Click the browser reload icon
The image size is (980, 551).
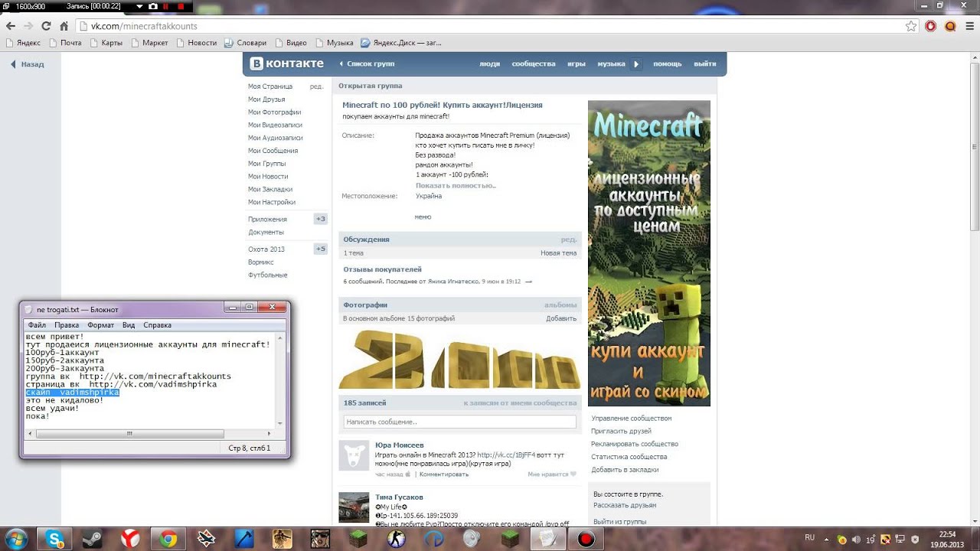click(x=46, y=26)
